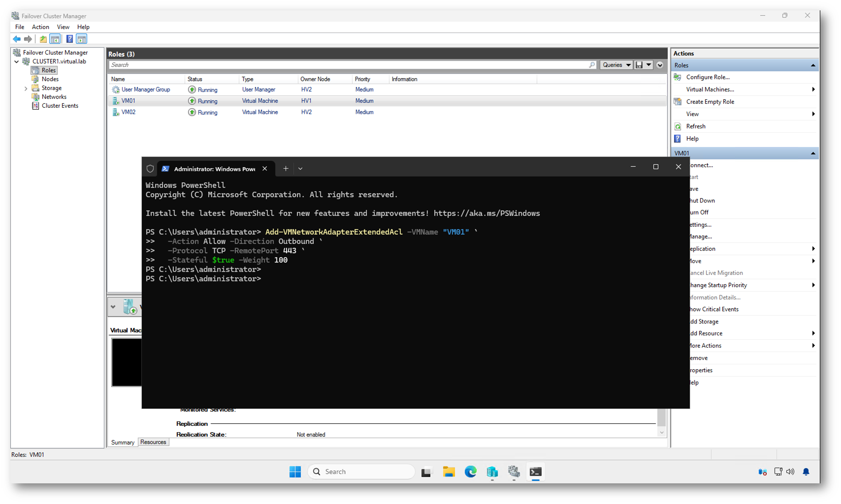Viewport: 841px width, 504px height.
Task: Click the save query disk icon
Action: [x=639, y=65]
